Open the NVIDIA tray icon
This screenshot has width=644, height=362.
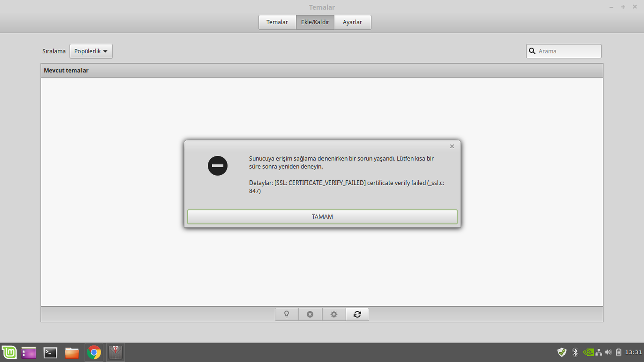pyautogui.click(x=588, y=352)
